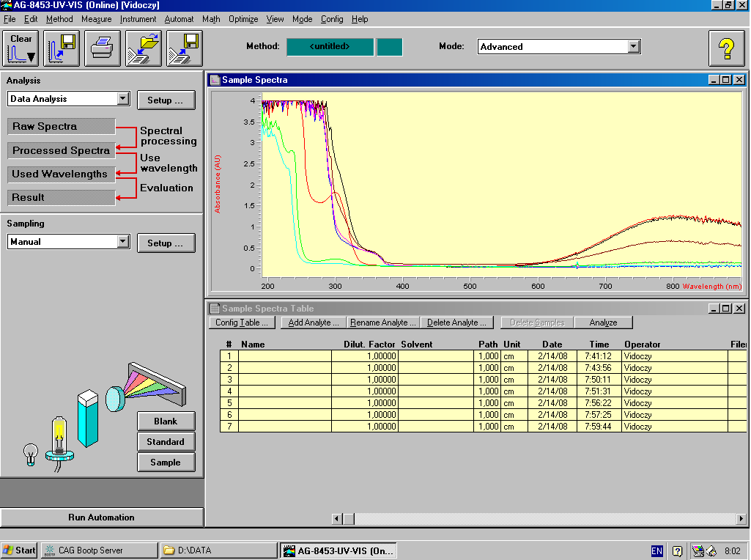Open the Optimize menu
This screenshot has width=751, height=560.
(243, 19)
